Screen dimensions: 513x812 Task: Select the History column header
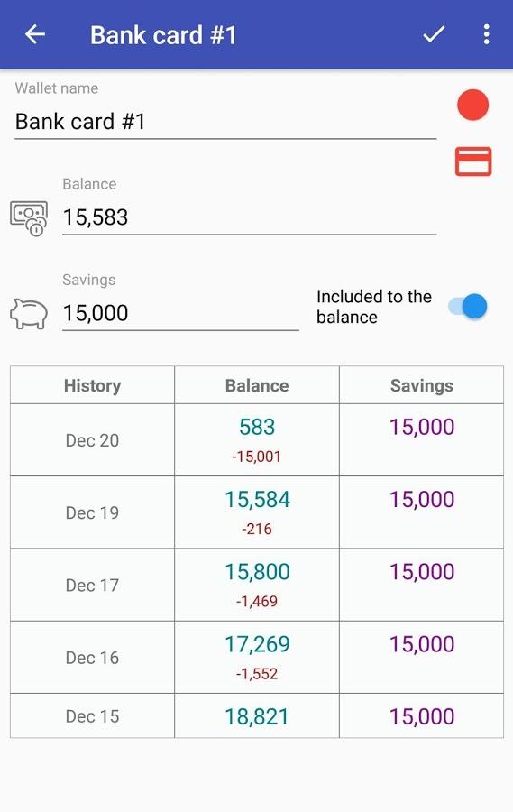tap(92, 385)
